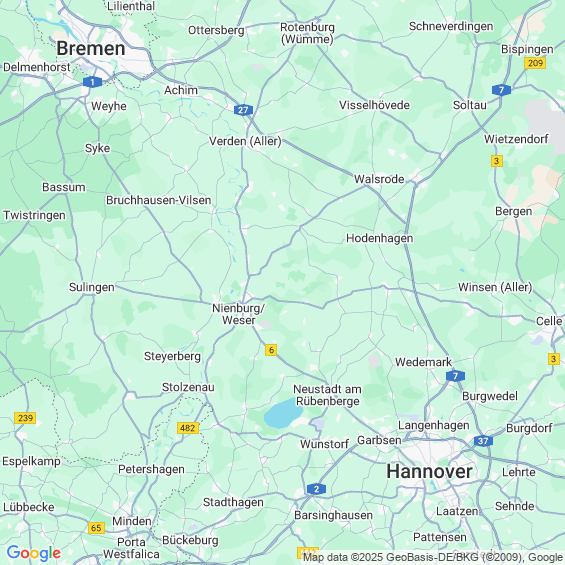Select the Hannover city label
Image resolution: width=565 pixels, height=565 pixels.
429,472
